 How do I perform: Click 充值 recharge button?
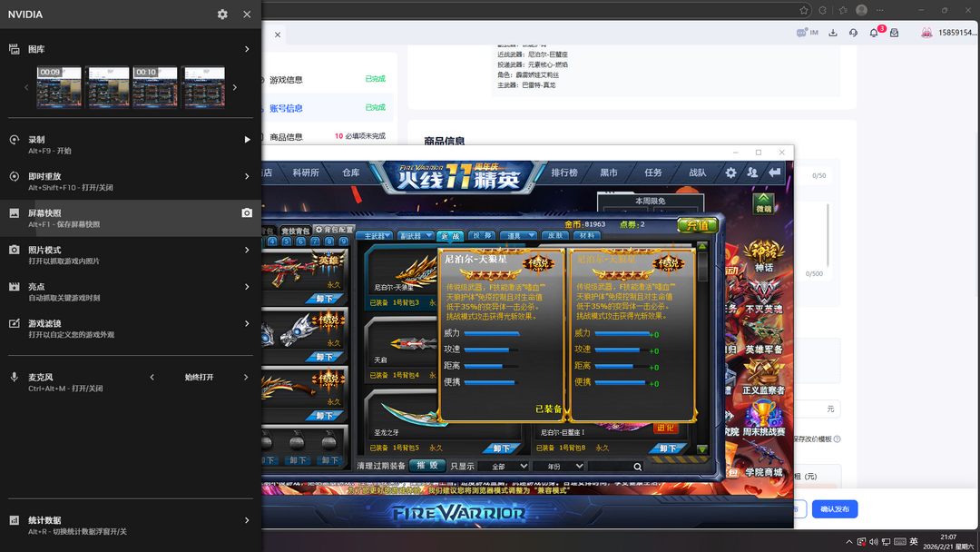[x=697, y=224]
